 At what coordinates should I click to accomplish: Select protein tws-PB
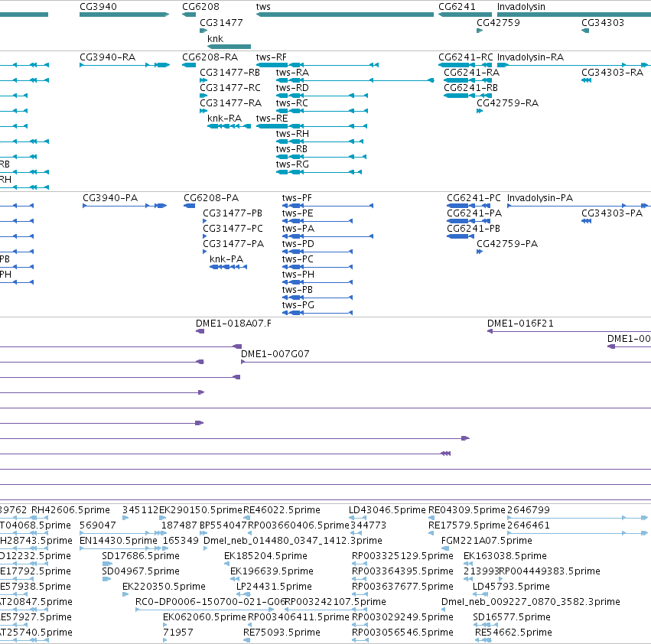point(298,290)
